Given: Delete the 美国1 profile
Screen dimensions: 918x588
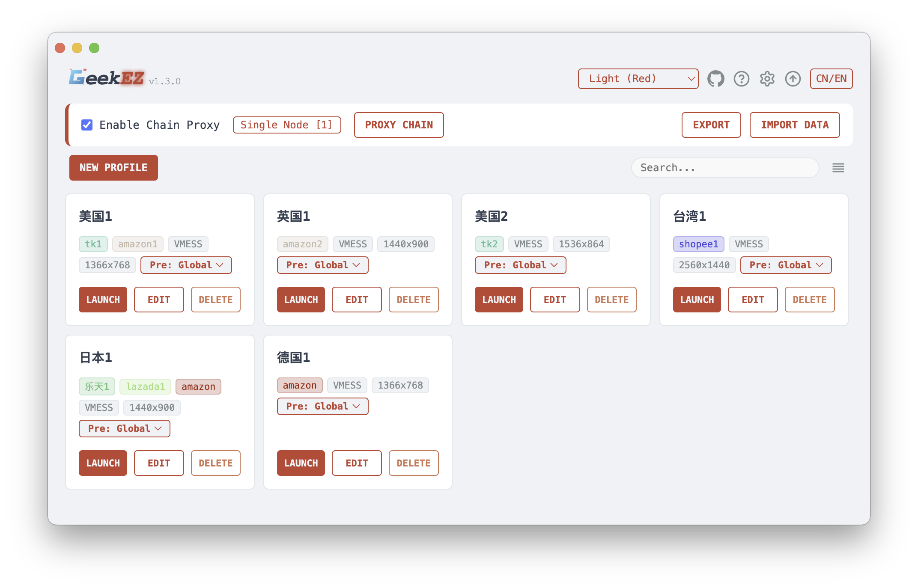Looking at the screenshot, I should [x=215, y=300].
